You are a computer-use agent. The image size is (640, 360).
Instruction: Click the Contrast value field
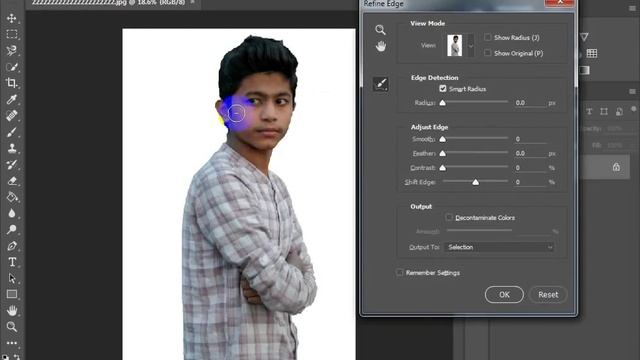coord(529,168)
